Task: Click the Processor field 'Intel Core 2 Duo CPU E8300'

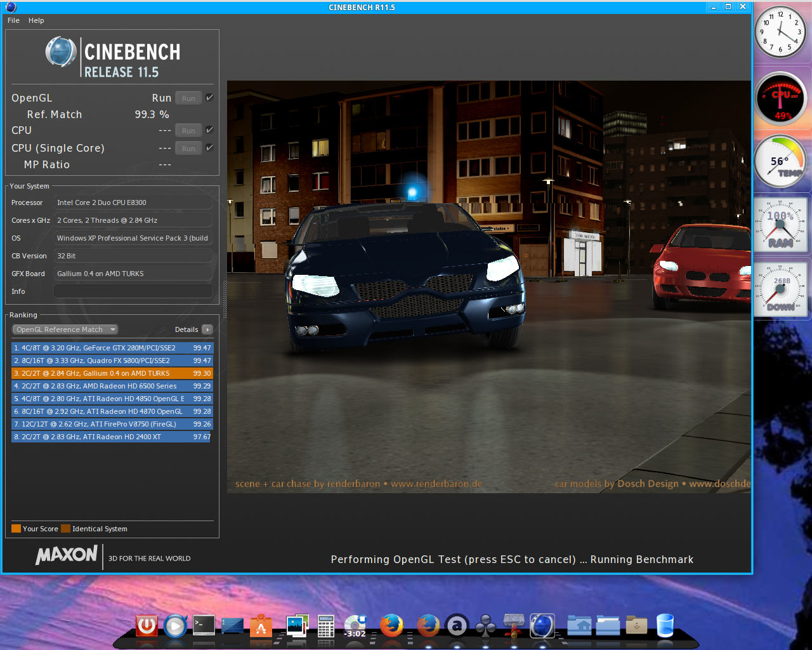Action: tap(133, 202)
